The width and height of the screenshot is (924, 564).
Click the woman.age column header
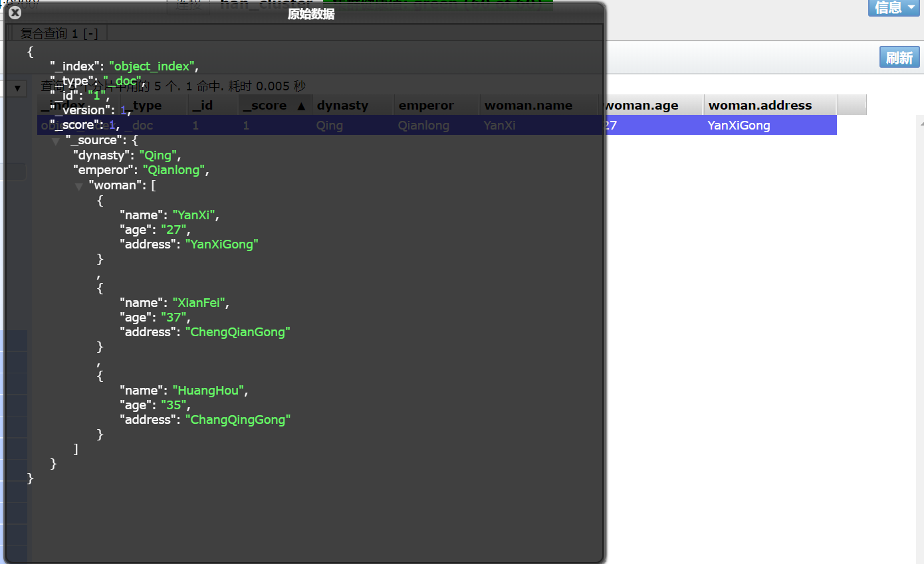[640, 105]
